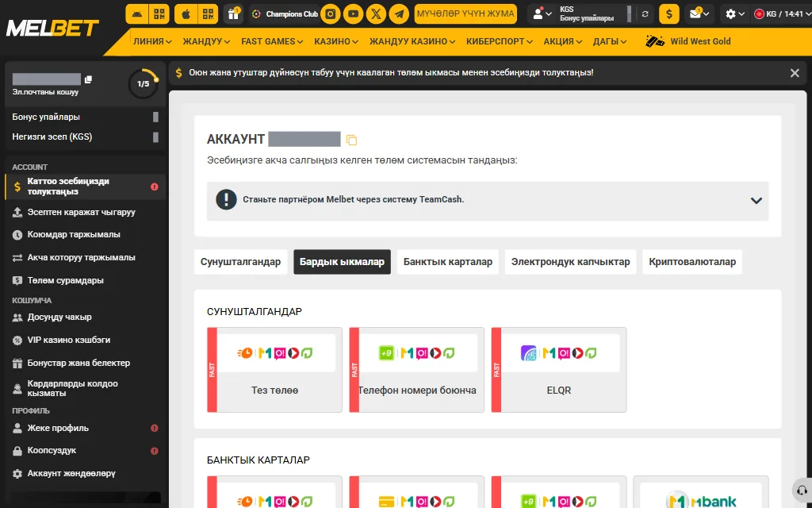Expand the ЖАНДУУ КАЗИНО menu

pos(412,41)
